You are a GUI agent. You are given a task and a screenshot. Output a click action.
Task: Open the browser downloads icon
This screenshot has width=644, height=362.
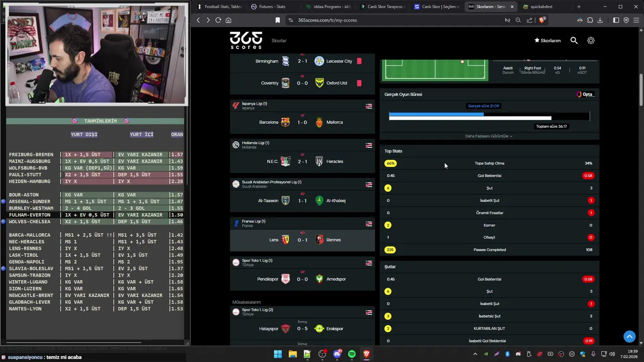(600, 20)
